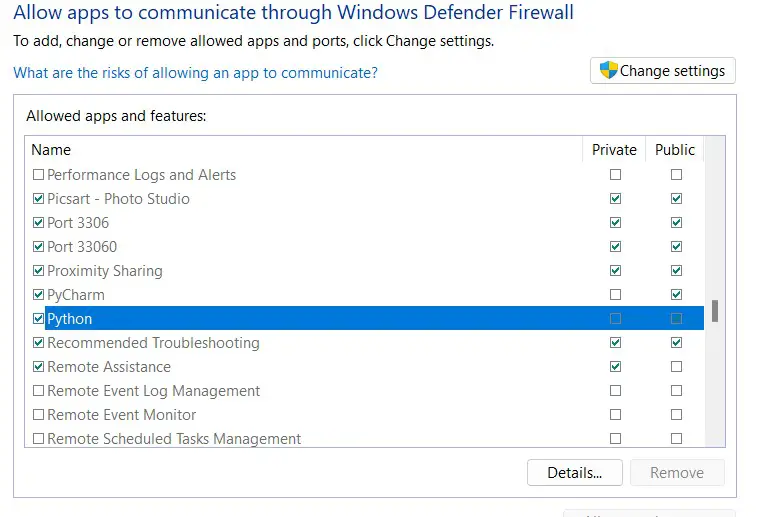Select the Recommended Troubleshooting entry

pyautogui.click(x=153, y=343)
